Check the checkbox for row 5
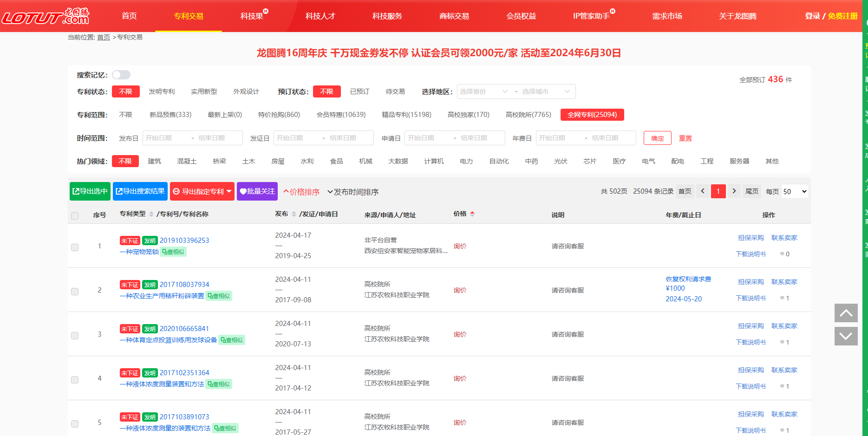The image size is (868, 436). click(75, 424)
